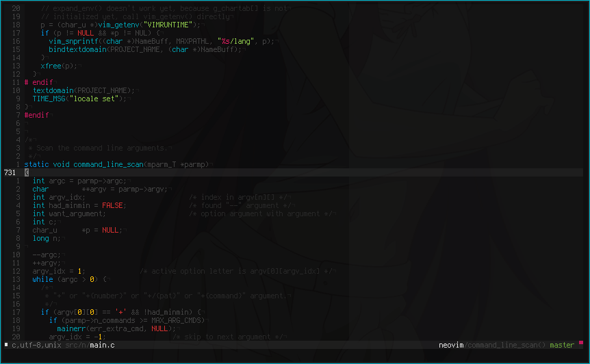590x364 pixels.
Task: Click the declaration 'int want_argument;'
Action: coord(69,213)
